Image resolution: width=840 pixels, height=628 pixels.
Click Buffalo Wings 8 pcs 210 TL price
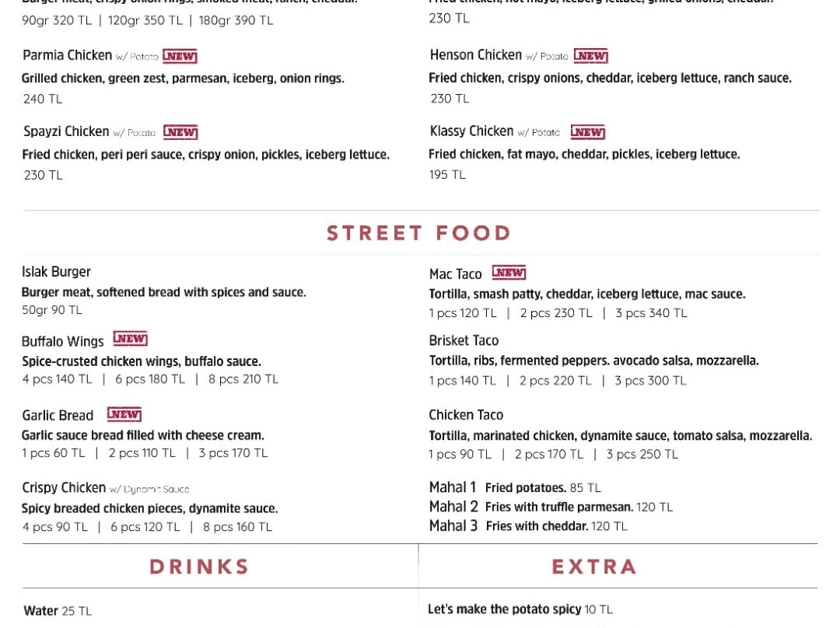coord(243,379)
